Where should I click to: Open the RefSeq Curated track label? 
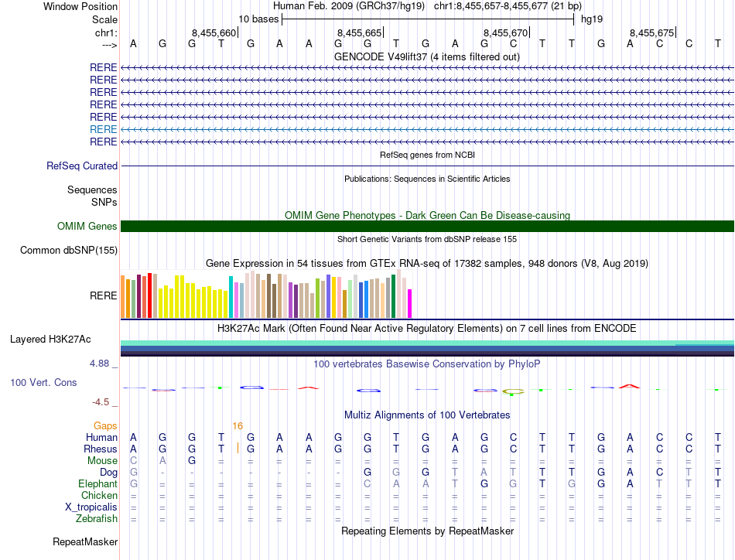tap(82, 166)
